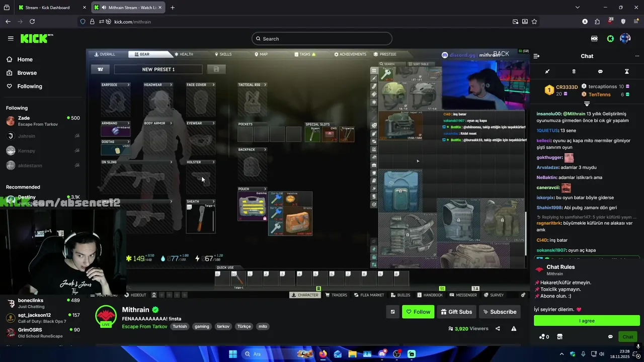Click the green Kick K circle icon
Viewport: 644px width, 362px height.
coord(610,39)
